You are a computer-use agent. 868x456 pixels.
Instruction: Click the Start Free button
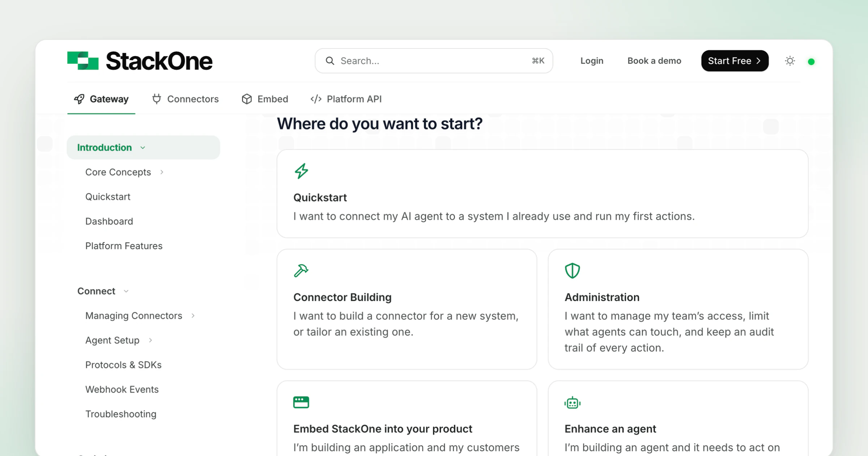pos(735,61)
